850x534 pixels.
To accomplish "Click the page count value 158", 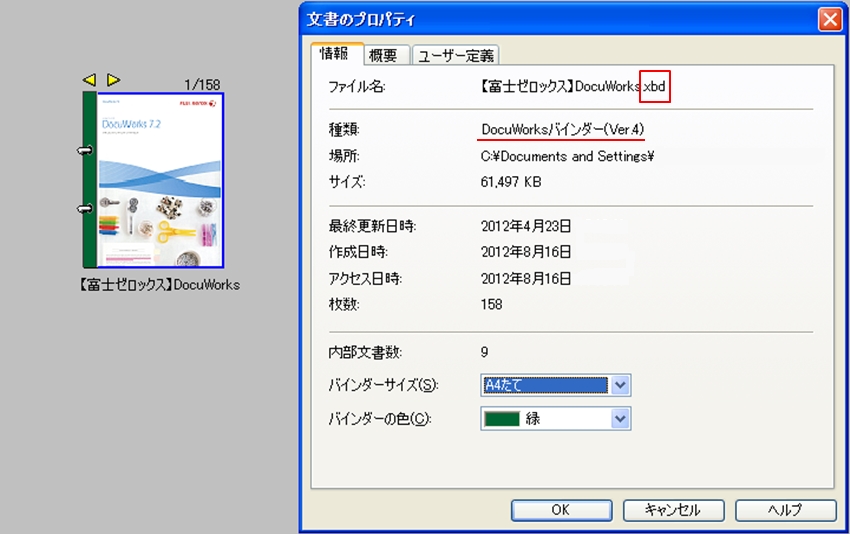I will coord(491,304).
